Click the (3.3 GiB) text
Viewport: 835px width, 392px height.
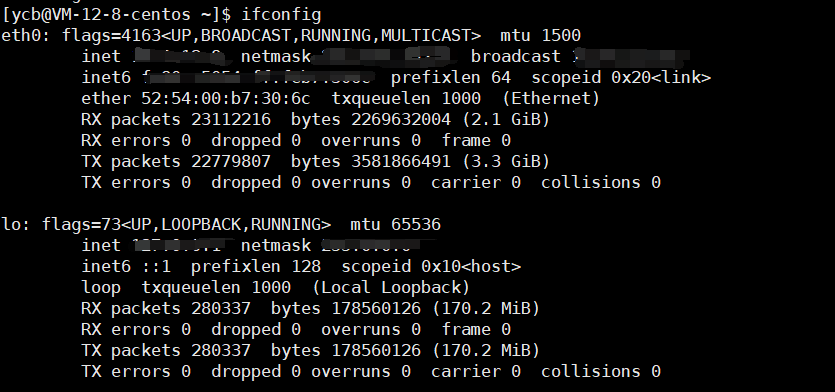[x=506, y=161]
